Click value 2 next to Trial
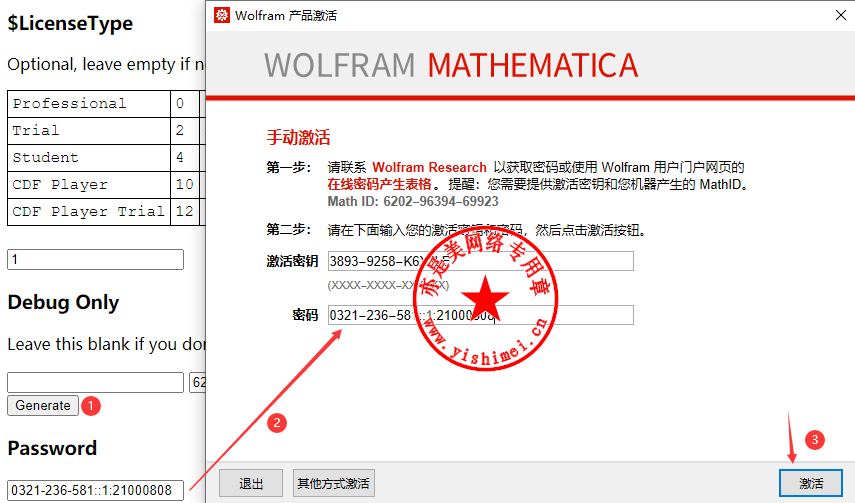The height and width of the screenshot is (503, 855). tap(185, 131)
